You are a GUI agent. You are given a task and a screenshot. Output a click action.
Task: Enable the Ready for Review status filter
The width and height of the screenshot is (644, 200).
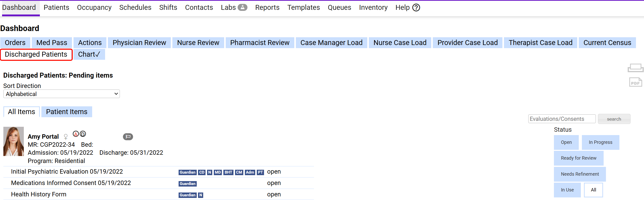[579, 158]
